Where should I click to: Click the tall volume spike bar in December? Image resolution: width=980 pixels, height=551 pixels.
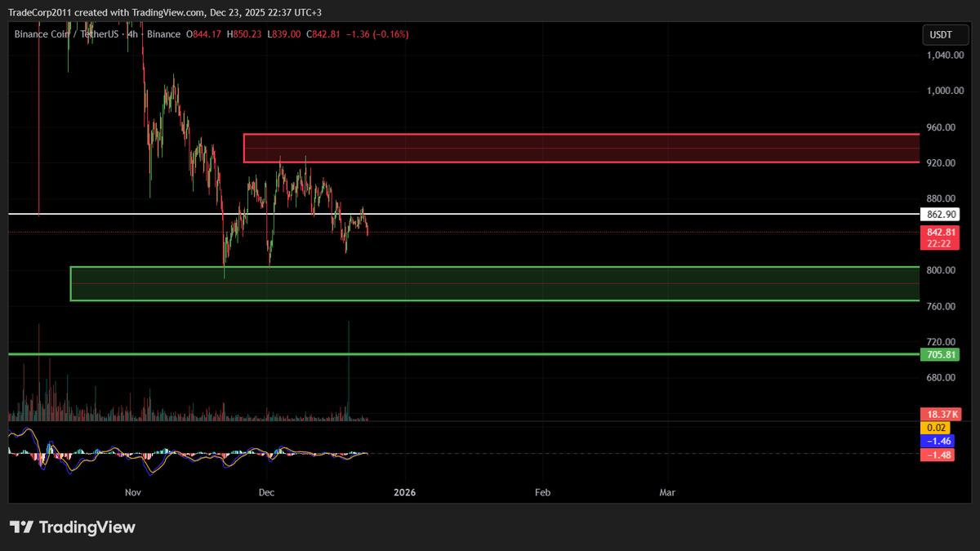(349, 370)
